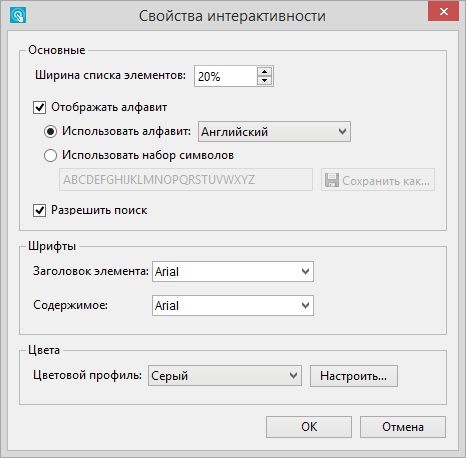Viewport: 466px width, 458px height.
Task: Confirm settings with the OK button
Action: click(x=309, y=427)
